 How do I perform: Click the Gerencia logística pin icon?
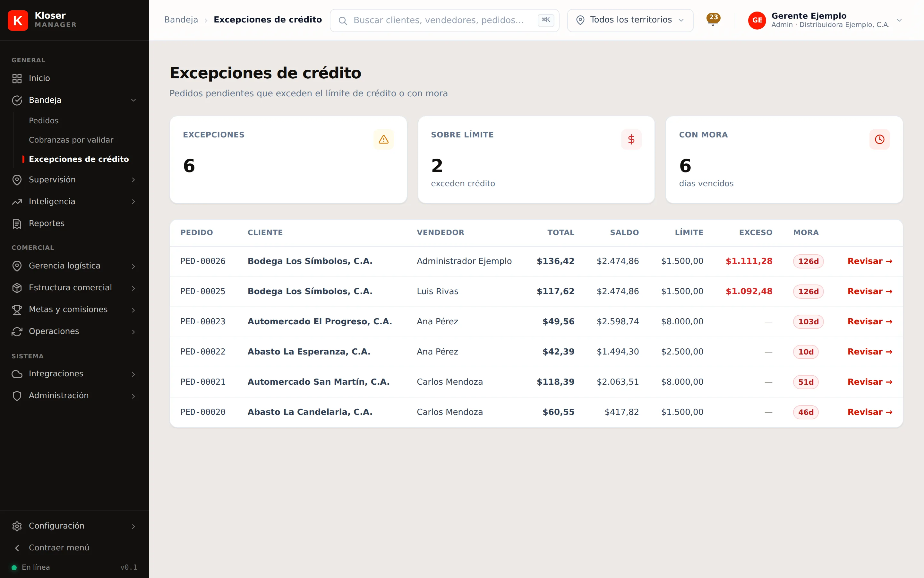click(17, 266)
